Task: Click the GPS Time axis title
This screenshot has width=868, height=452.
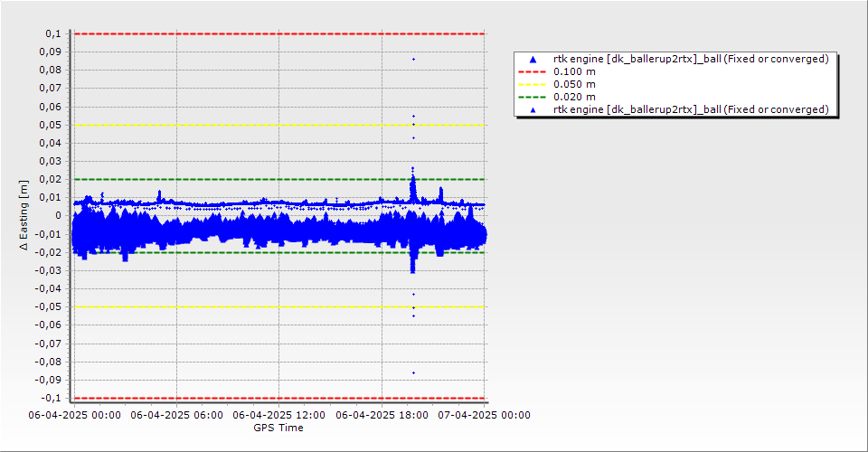Action: pos(278,428)
